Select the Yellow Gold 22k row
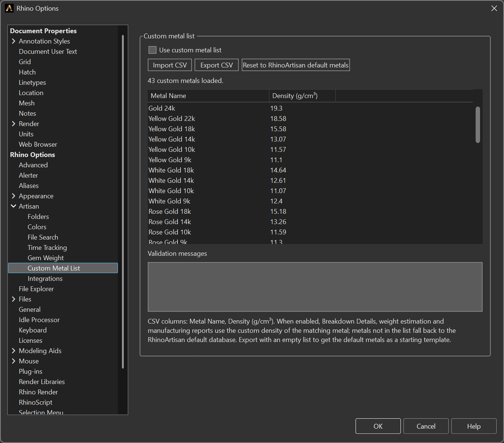Image resolution: width=504 pixels, height=443 pixels. tap(310, 118)
